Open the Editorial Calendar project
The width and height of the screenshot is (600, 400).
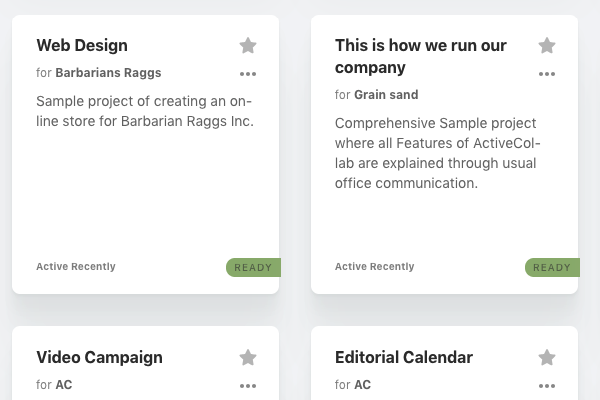point(404,358)
